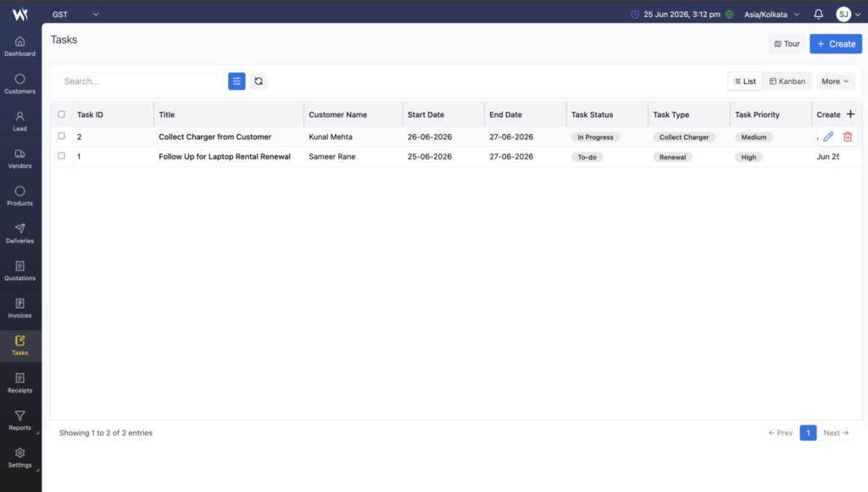Open notifications bell
This screenshot has height=492, width=868.
point(818,14)
